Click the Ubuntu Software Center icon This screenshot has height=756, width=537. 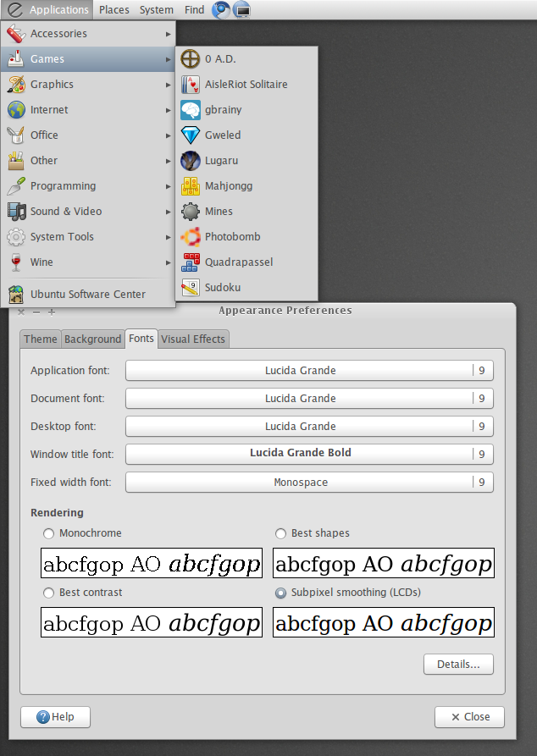[16, 294]
